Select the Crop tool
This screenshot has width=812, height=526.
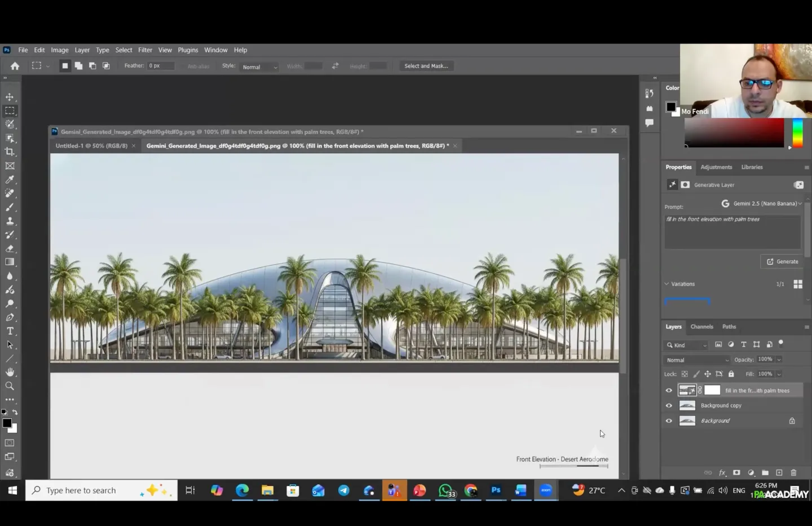click(10, 152)
